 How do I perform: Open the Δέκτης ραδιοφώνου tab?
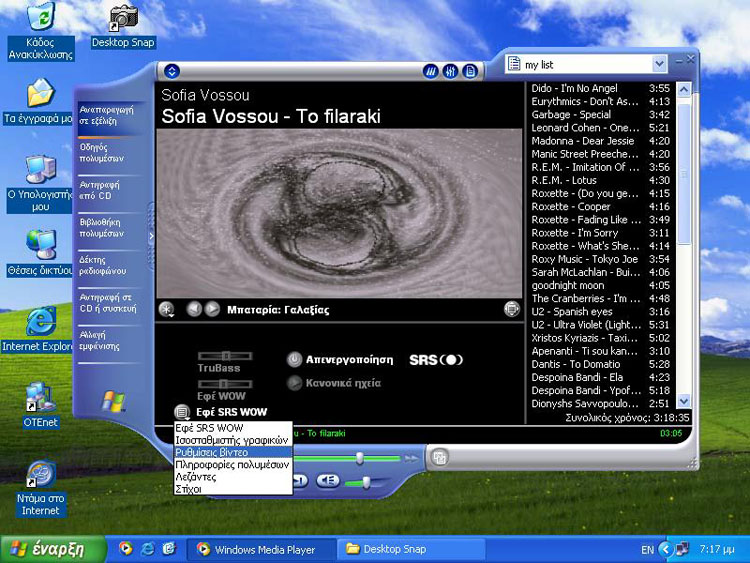(x=109, y=265)
